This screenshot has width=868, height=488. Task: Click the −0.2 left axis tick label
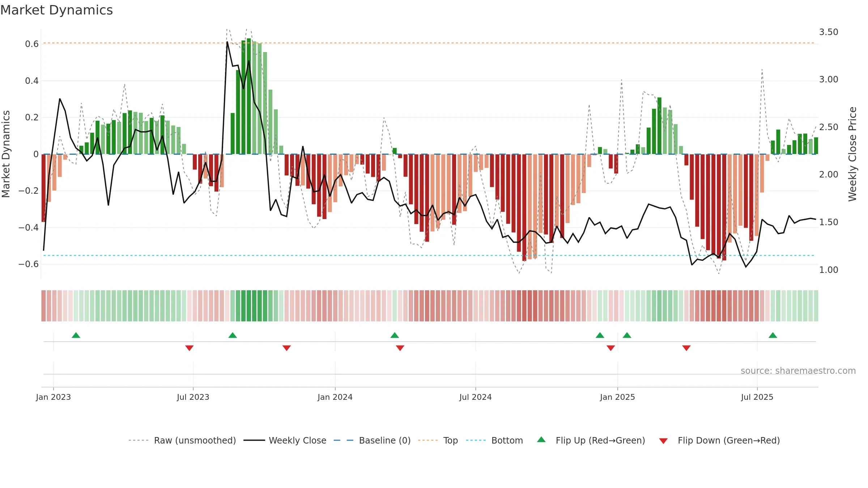29,191
